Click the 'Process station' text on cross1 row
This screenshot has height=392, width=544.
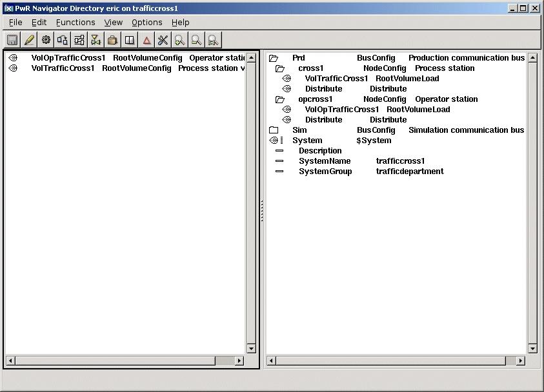coord(445,68)
